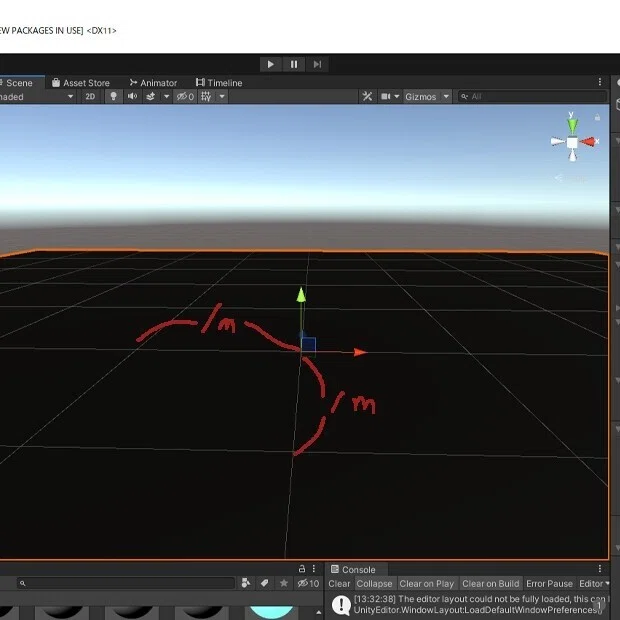
Task: Grab the green Y move handle arrow
Action: tap(301, 295)
